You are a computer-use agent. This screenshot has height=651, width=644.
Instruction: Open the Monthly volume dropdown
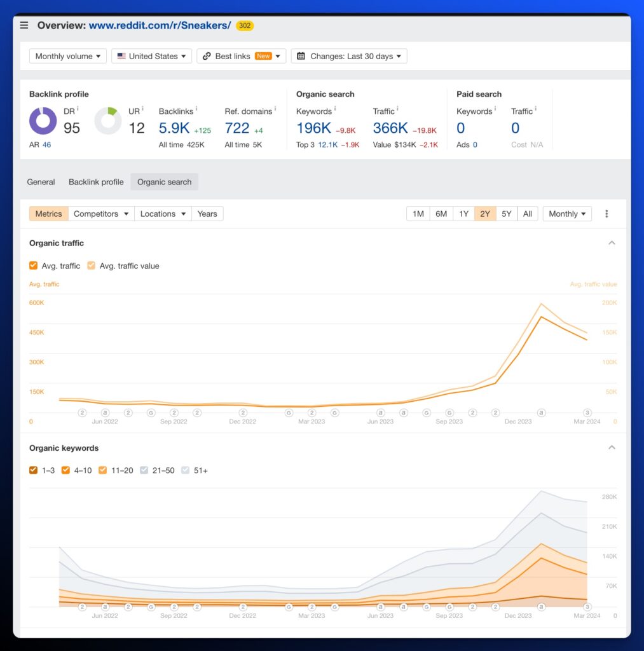[68, 56]
